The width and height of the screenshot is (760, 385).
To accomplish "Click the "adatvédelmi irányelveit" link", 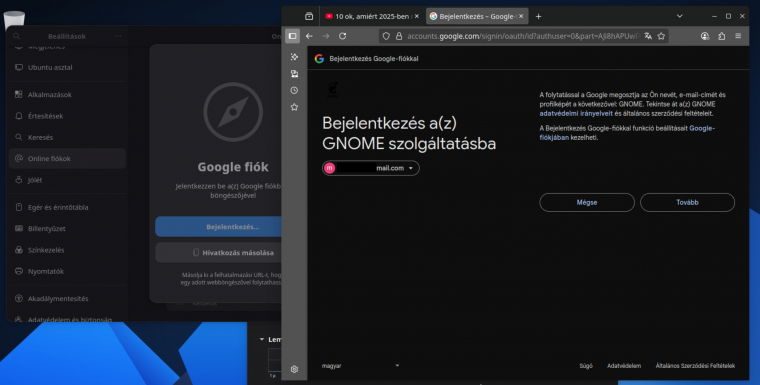I will (576, 113).
